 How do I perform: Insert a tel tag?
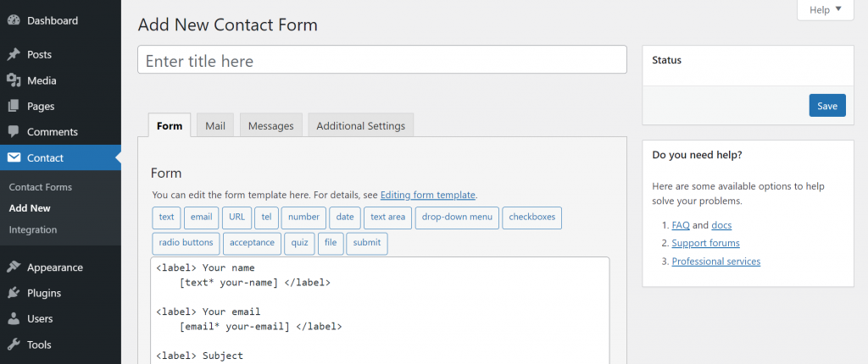pos(267,218)
